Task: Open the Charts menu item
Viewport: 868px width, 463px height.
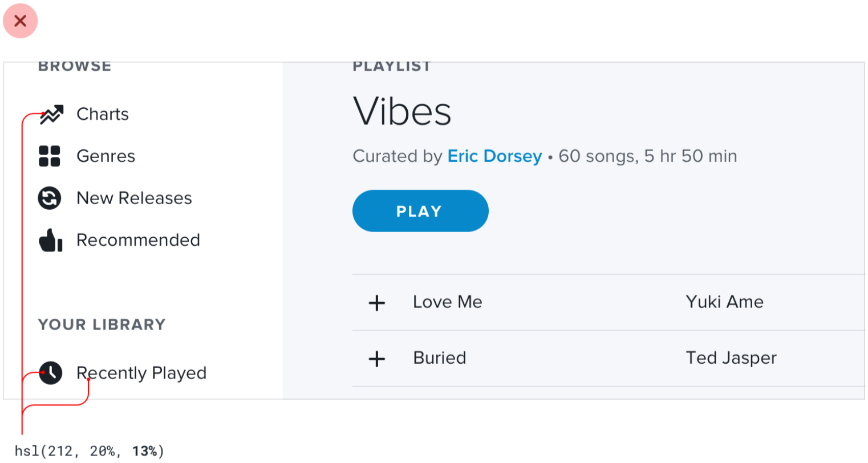Action: tap(103, 115)
